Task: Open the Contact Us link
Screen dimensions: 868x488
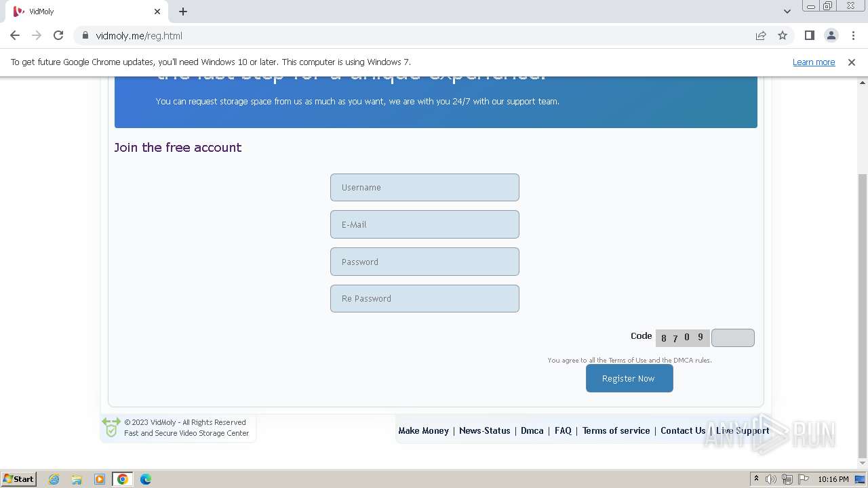Action: point(683,430)
